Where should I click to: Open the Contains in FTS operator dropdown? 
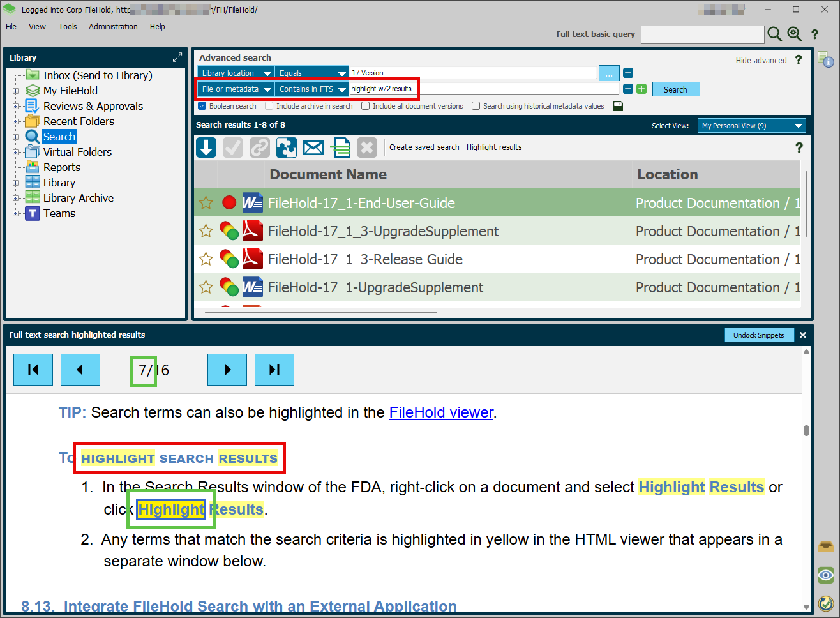[x=312, y=89]
